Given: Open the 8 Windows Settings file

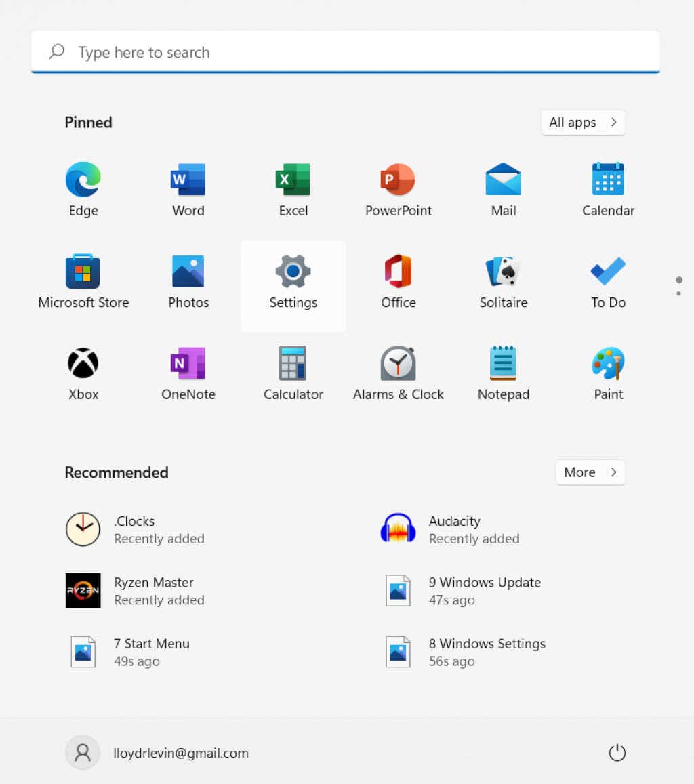Looking at the screenshot, I should pyautogui.click(x=465, y=652).
